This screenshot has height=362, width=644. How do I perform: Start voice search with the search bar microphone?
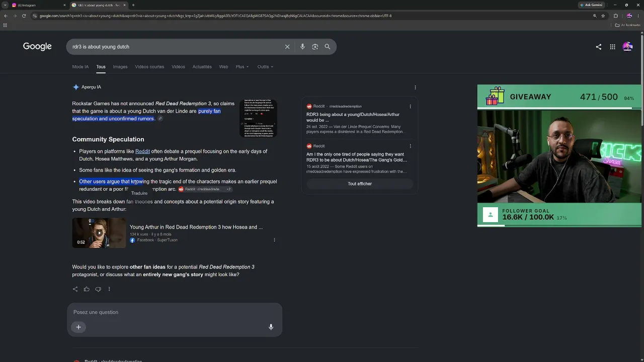tap(302, 47)
